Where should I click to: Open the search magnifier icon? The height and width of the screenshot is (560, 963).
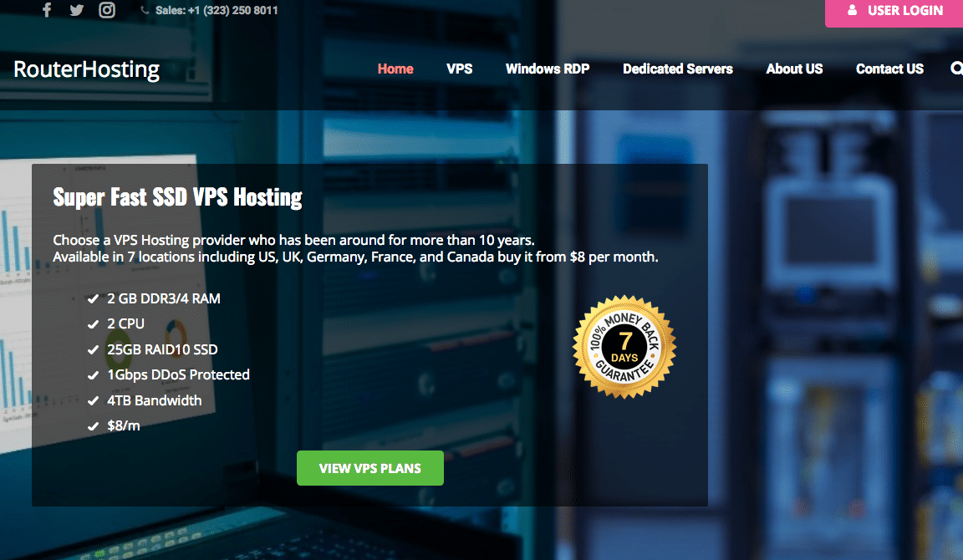coord(956,69)
